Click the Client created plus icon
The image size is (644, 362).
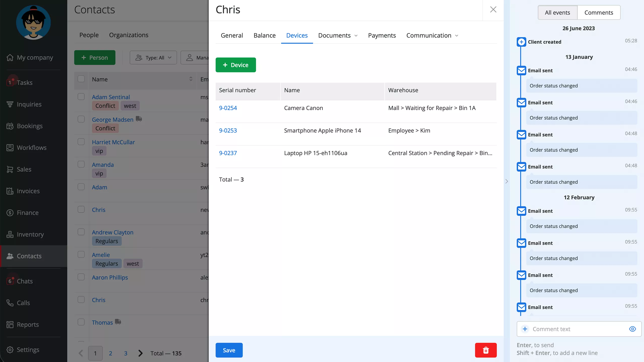pyautogui.click(x=521, y=42)
